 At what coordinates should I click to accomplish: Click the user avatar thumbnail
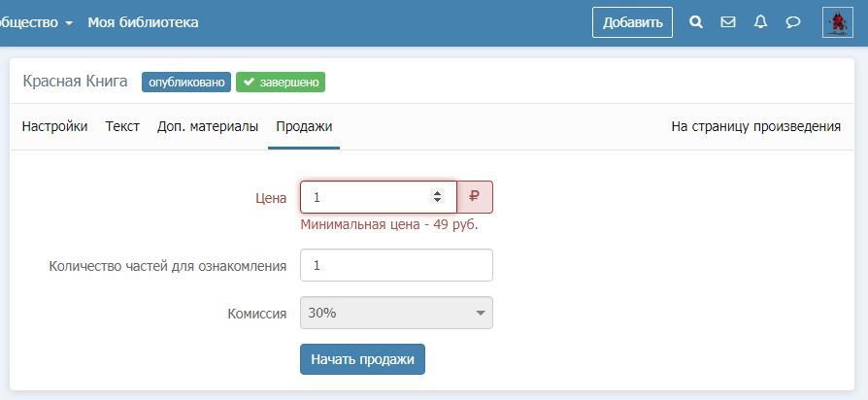(837, 22)
